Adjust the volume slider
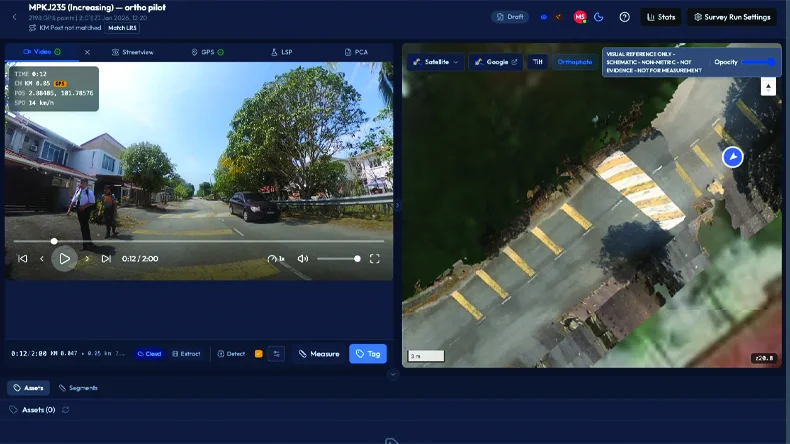Screen dimensions: 790x444 pos(339,259)
